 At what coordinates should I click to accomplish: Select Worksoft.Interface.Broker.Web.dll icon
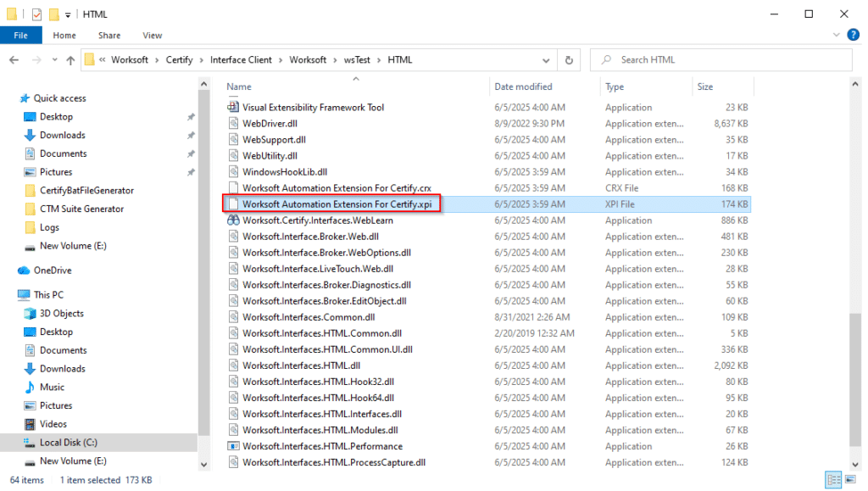coord(233,237)
